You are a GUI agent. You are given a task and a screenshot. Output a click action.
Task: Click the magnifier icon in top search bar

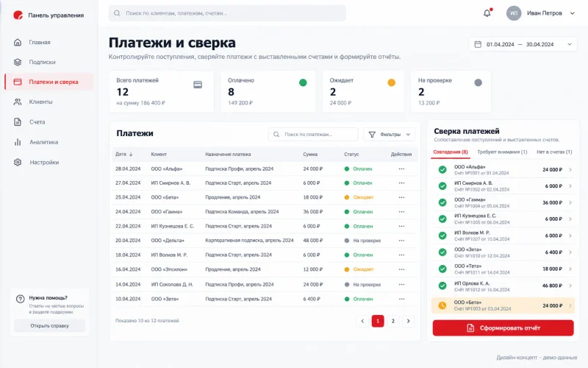[117, 13]
